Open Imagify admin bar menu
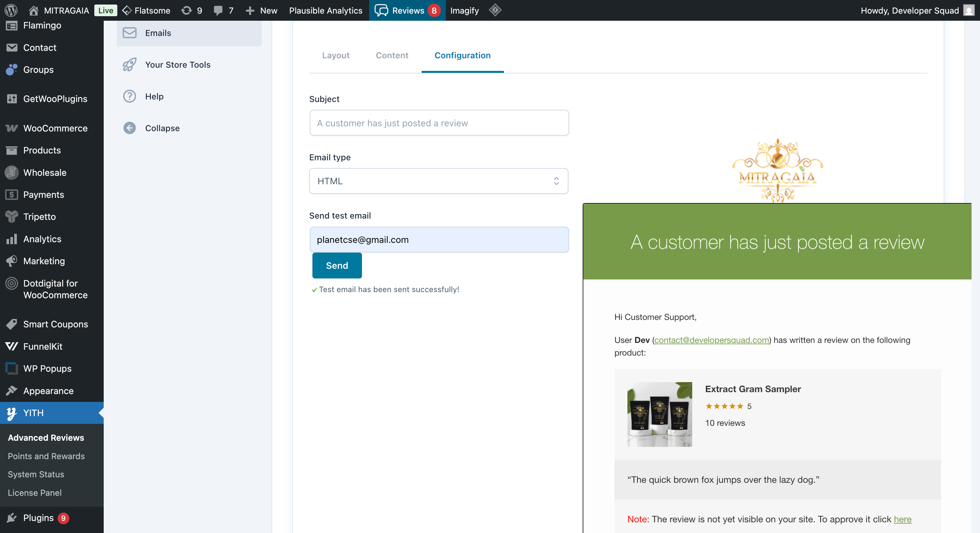 (x=464, y=10)
